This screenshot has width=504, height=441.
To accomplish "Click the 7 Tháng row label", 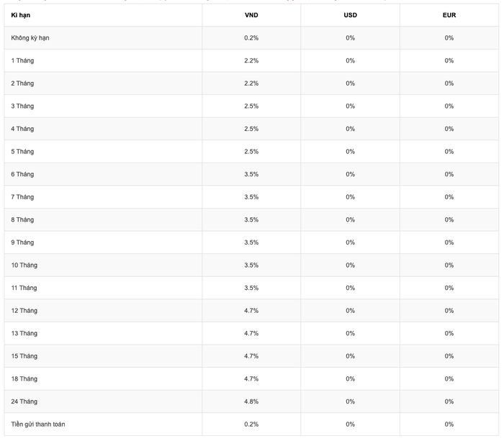I will pos(22,197).
